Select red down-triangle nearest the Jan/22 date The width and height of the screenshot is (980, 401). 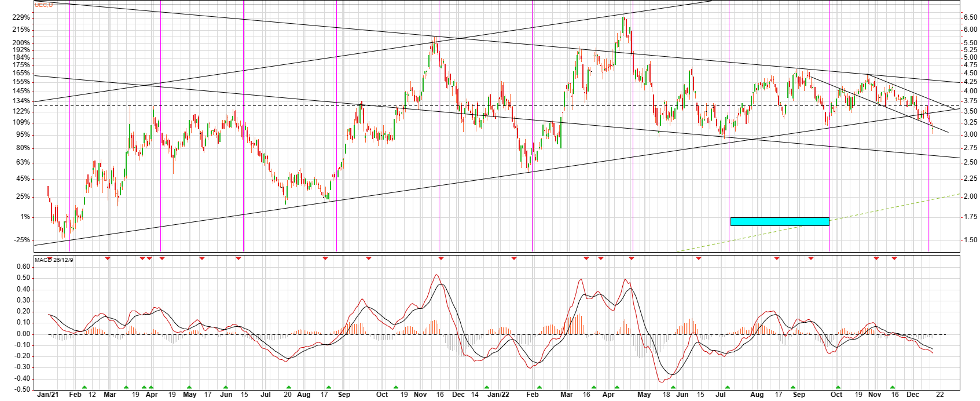(513, 258)
